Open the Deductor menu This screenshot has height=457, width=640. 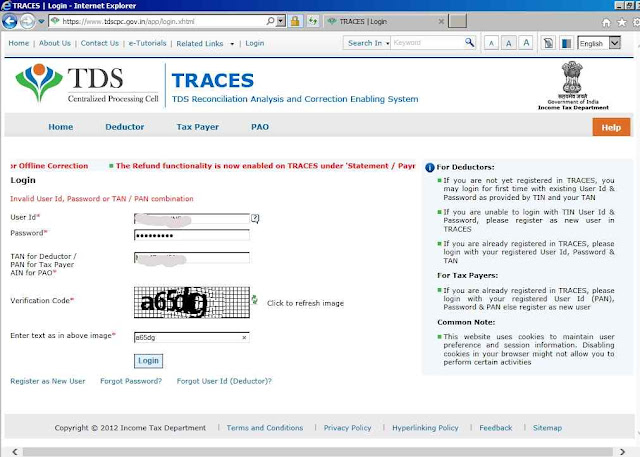[x=124, y=127]
